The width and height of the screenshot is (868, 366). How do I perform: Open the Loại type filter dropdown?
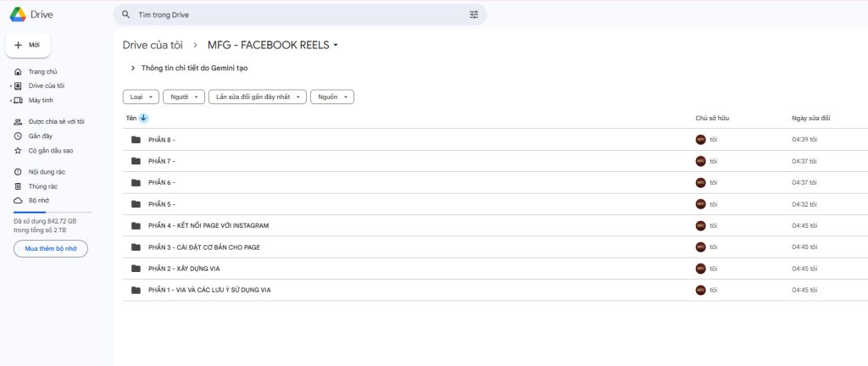coord(140,97)
